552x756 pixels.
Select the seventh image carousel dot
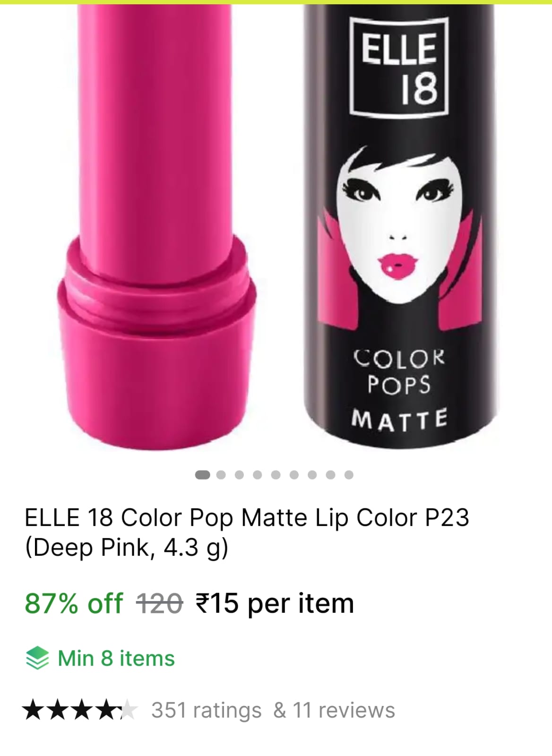pos(312,475)
